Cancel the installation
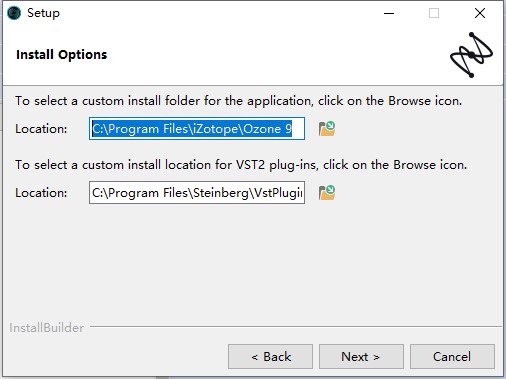 pos(452,357)
